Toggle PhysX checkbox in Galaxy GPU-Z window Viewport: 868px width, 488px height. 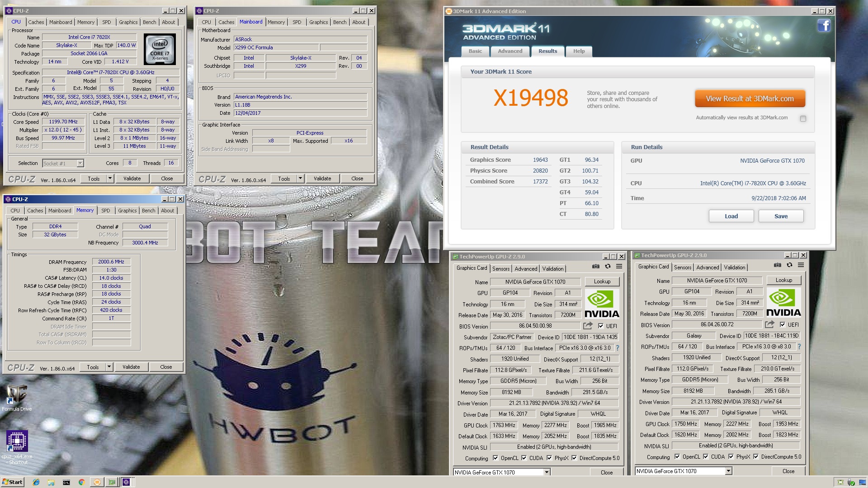coord(731,456)
